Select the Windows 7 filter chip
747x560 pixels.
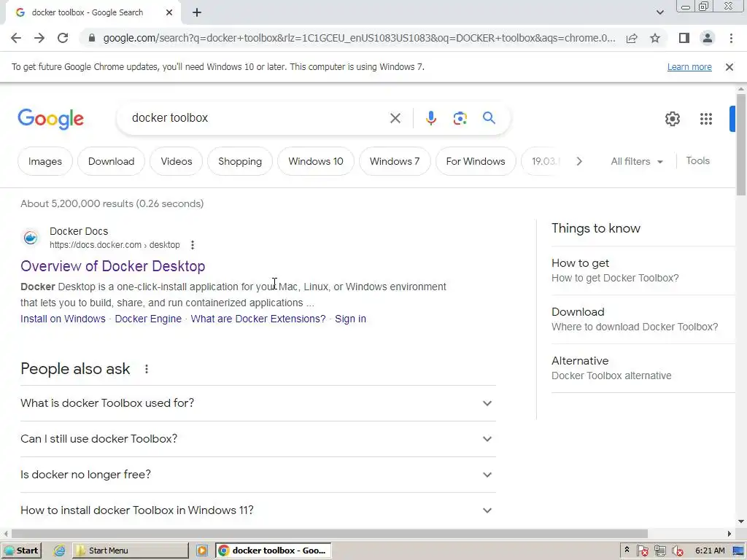[x=395, y=161]
